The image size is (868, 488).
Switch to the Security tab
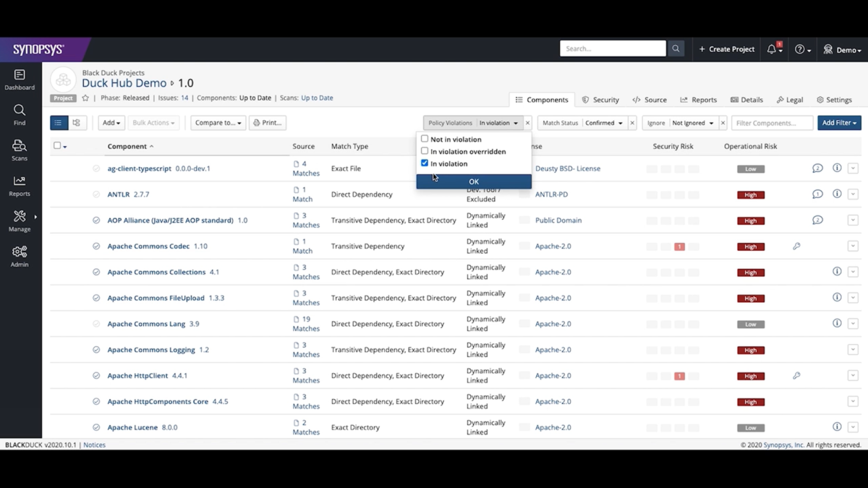click(x=600, y=100)
